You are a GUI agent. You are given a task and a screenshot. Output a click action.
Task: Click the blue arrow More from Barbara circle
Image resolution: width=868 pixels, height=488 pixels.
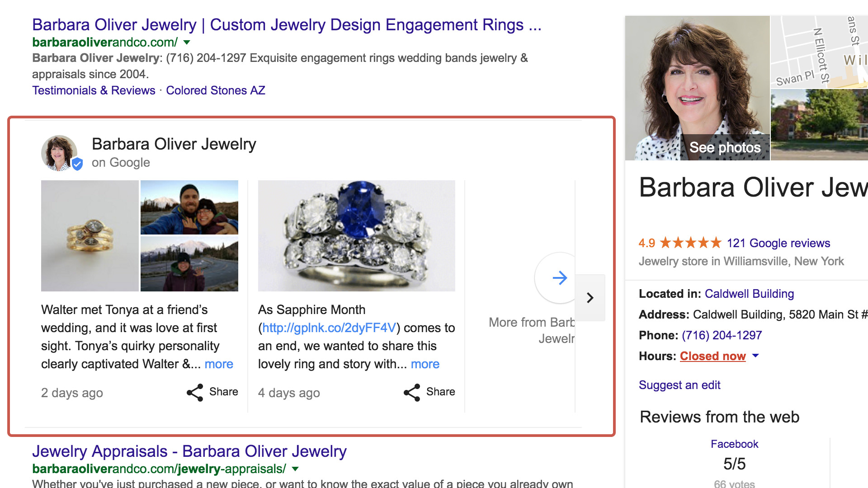pos(560,278)
